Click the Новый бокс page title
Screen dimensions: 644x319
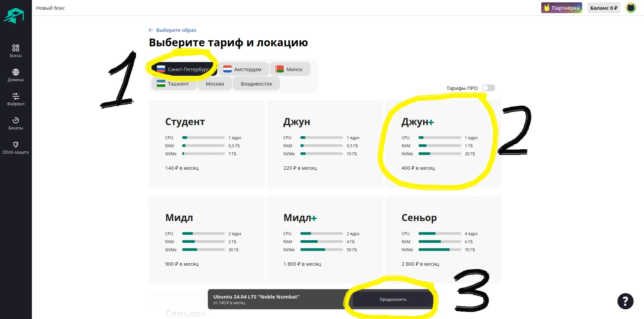coord(50,8)
